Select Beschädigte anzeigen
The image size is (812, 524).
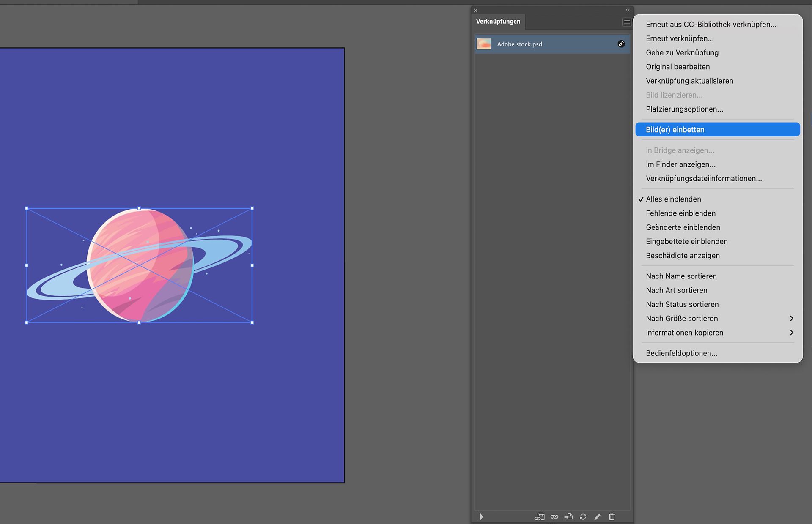pos(718,256)
